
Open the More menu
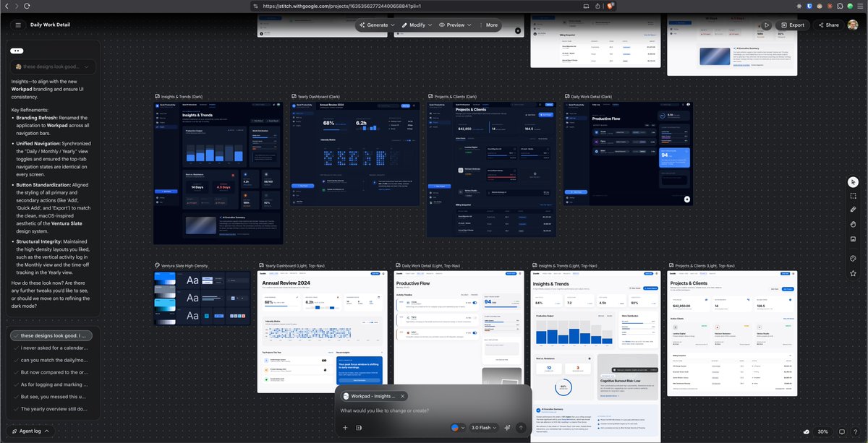(490, 25)
